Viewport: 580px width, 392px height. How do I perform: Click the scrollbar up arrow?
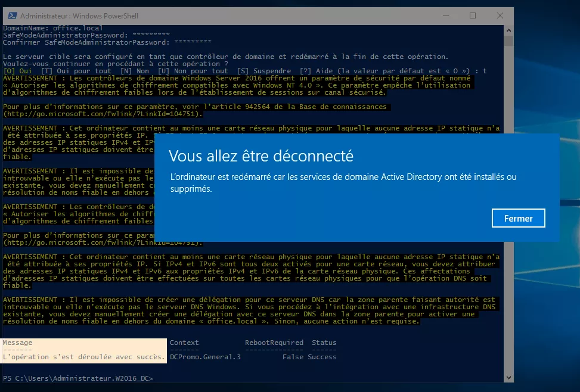point(508,30)
